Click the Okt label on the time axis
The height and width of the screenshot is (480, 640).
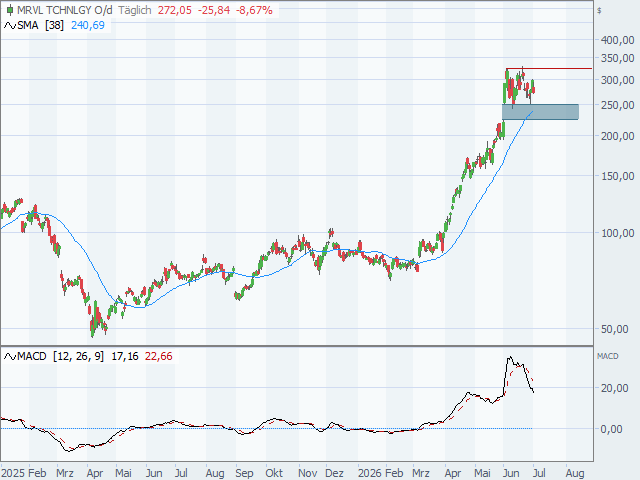click(274, 473)
